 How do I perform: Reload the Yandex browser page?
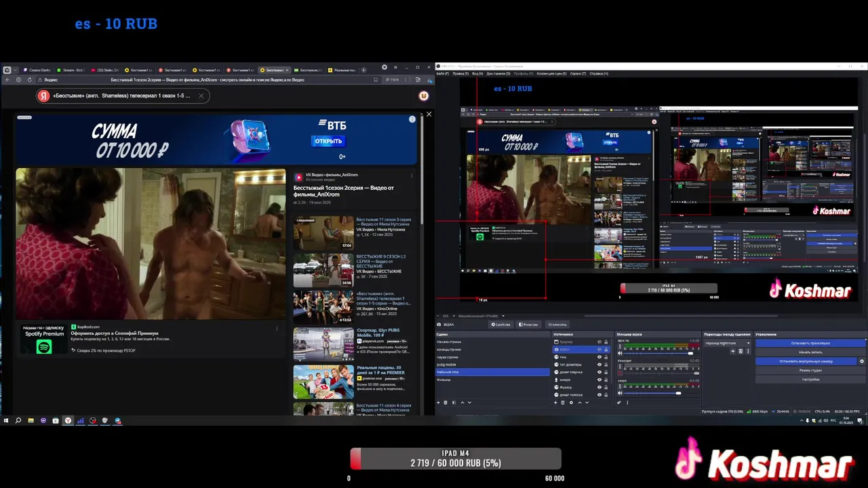pos(30,79)
